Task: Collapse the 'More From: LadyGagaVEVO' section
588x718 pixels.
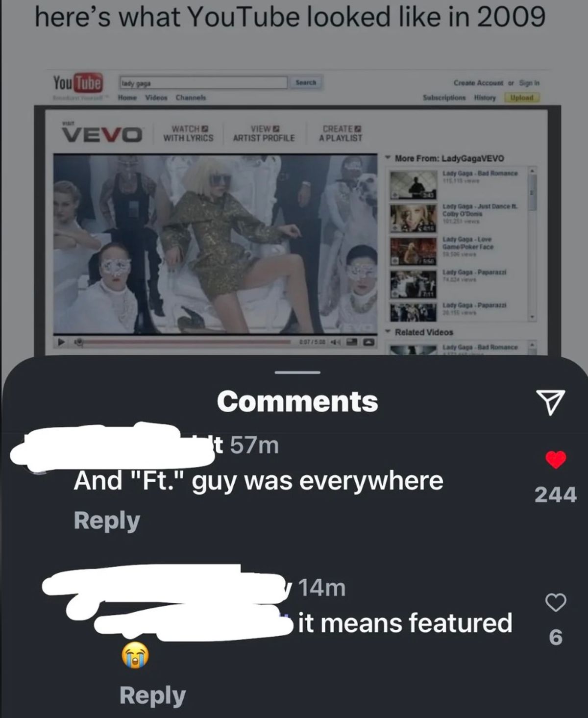Action: (x=388, y=158)
